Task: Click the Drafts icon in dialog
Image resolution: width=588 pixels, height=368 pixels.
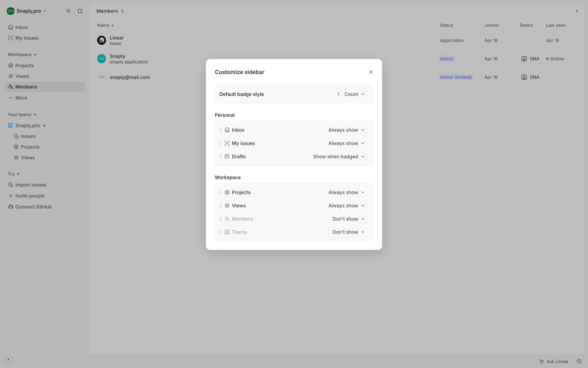Action: 227,156
